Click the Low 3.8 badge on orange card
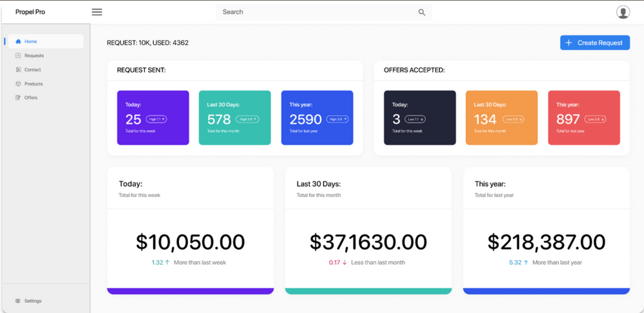This screenshot has width=644, height=313. click(513, 119)
